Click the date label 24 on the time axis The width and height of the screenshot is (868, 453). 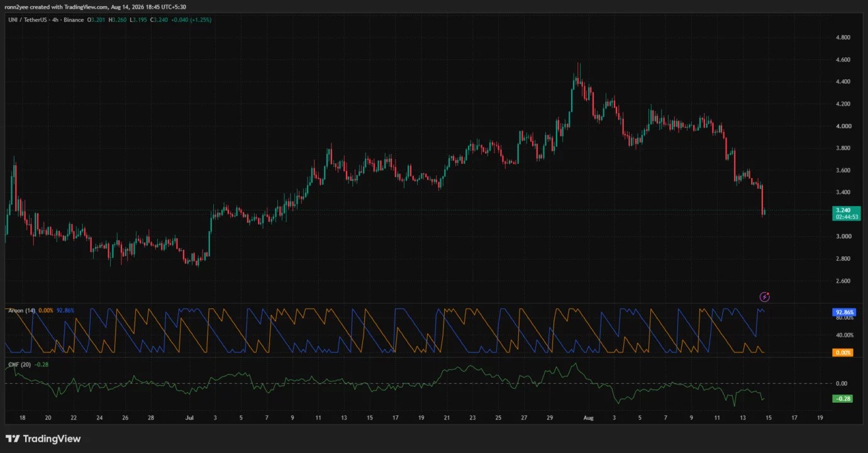(99, 417)
